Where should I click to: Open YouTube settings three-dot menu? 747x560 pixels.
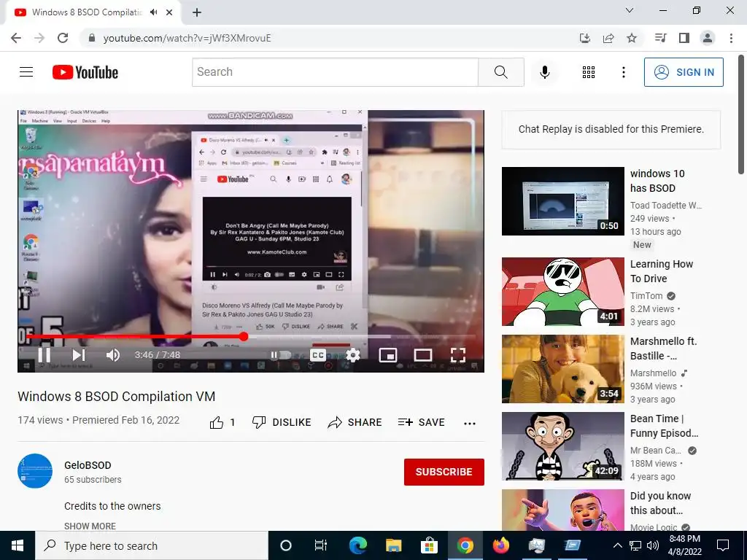click(x=623, y=72)
